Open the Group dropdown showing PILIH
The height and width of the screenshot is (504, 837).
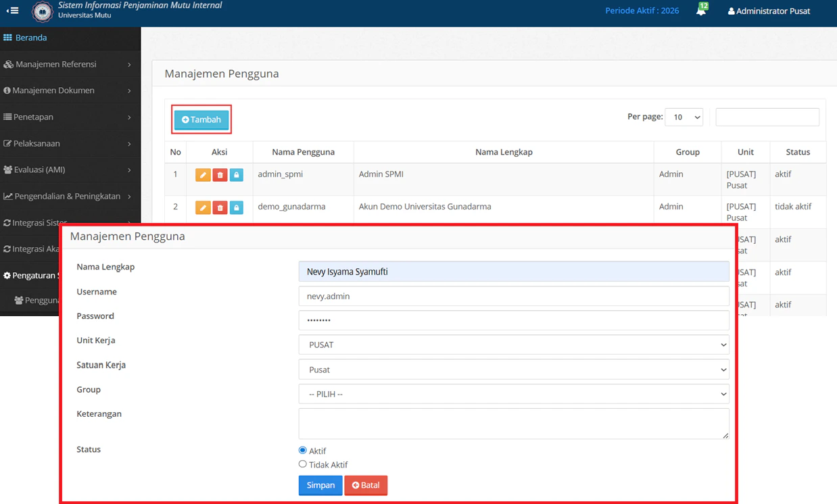click(x=514, y=394)
